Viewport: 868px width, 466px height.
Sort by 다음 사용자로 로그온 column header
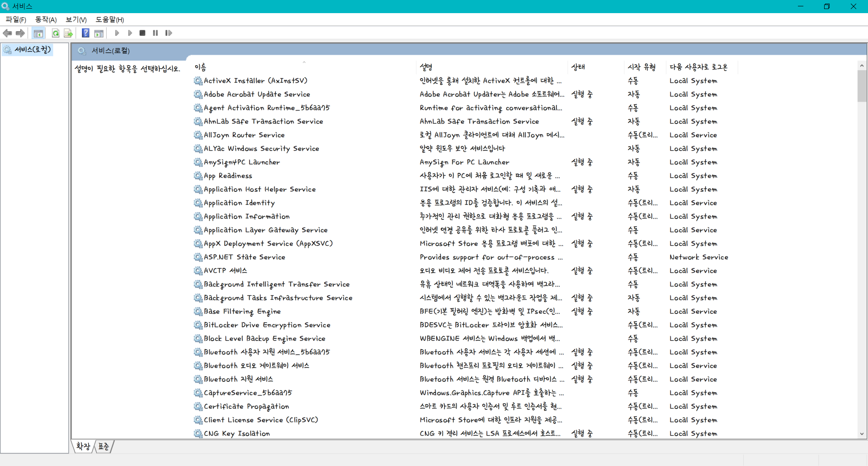[702, 67]
